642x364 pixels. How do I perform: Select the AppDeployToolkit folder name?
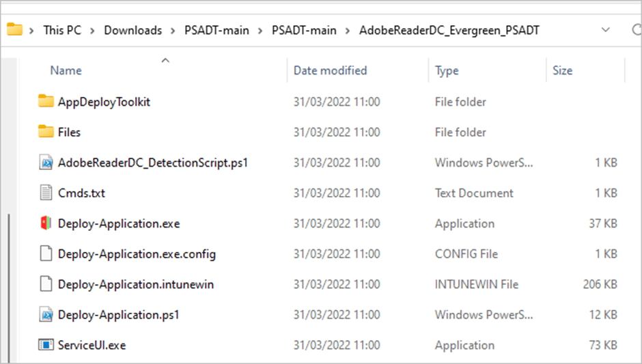[104, 102]
